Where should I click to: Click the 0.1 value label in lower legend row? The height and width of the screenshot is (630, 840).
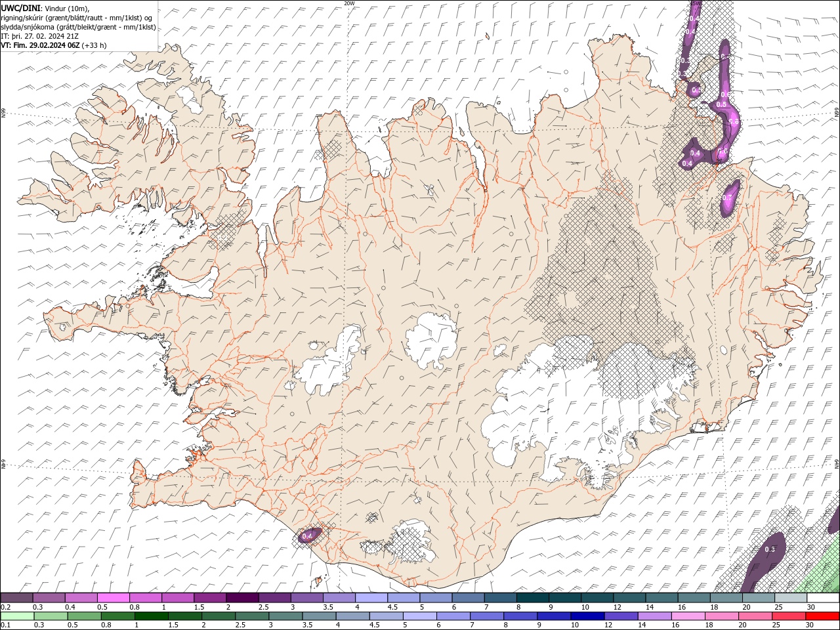5,625
